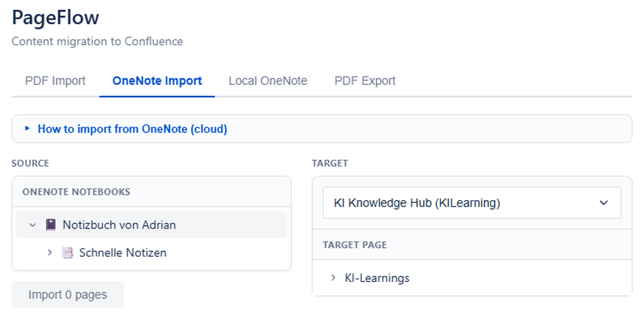Click the ONENOTE NOTEBOOKS header
Image resolution: width=644 pixels, height=317 pixels.
[76, 192]
